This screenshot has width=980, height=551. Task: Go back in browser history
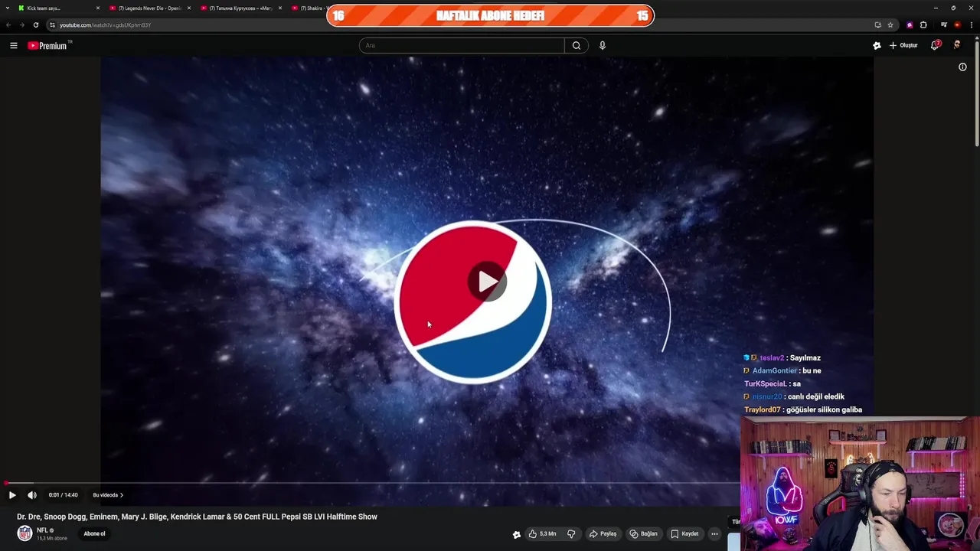click(x=8, y=24)
